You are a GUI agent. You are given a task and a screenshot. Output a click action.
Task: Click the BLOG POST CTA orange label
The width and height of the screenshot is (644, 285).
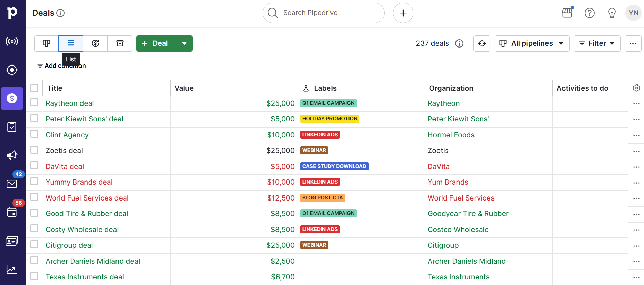click(323, 198)
